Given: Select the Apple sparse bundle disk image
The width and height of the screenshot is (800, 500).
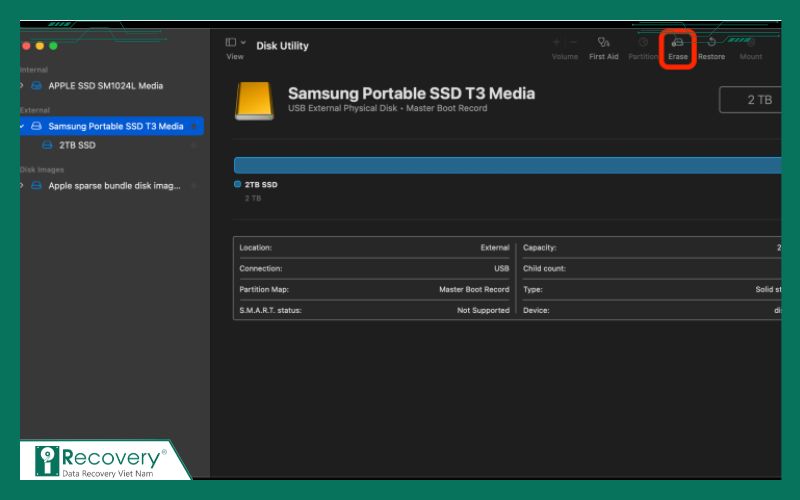Looking at the screenshot, I should [x=114, y=185].
